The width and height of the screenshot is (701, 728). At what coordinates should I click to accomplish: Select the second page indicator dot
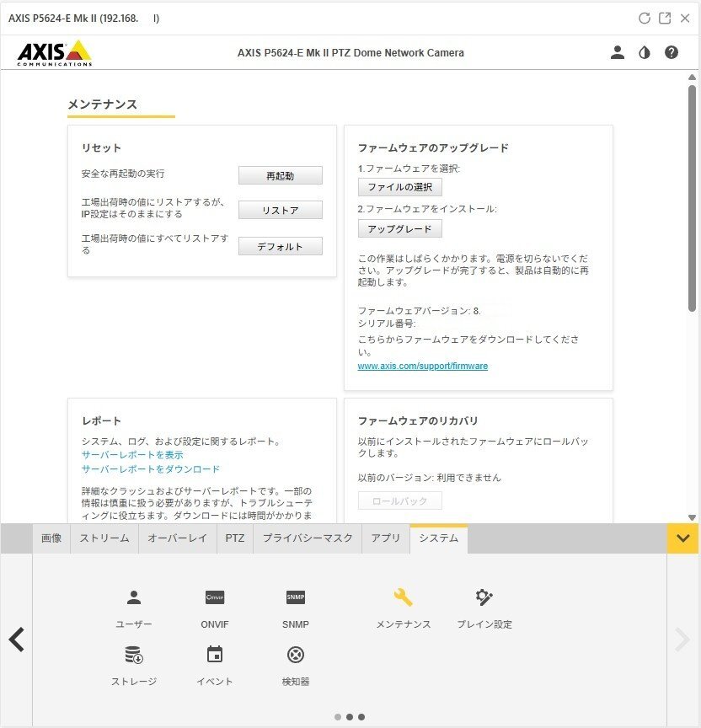point(350,717)
